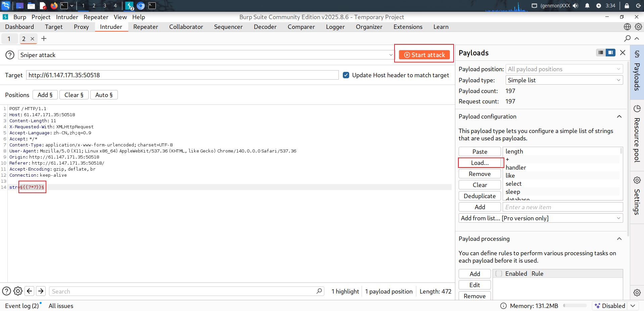
Task: Click the memory usage bar
Action: [x=575, y=306]
